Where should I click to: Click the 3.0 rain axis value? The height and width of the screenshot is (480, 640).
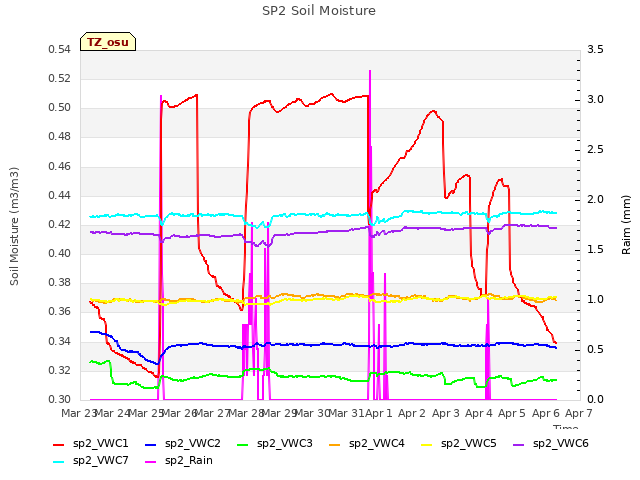[x=596, y=100]
